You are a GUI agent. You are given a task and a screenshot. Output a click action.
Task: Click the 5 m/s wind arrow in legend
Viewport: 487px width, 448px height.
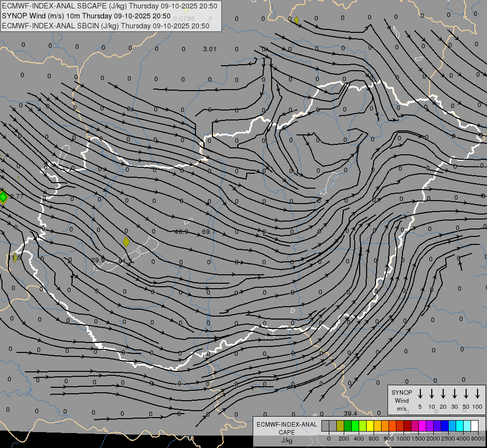[420, 394]
